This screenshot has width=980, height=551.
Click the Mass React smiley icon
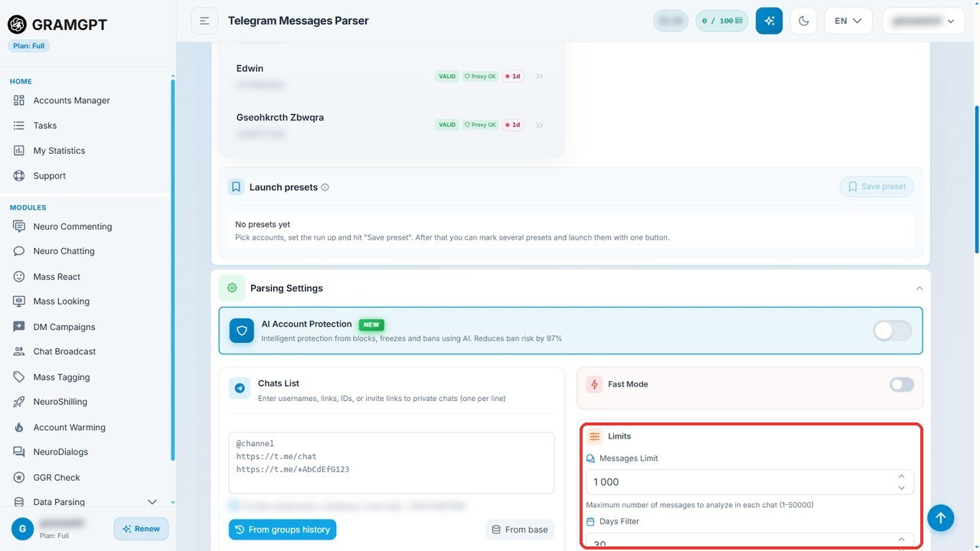(19, 276)
